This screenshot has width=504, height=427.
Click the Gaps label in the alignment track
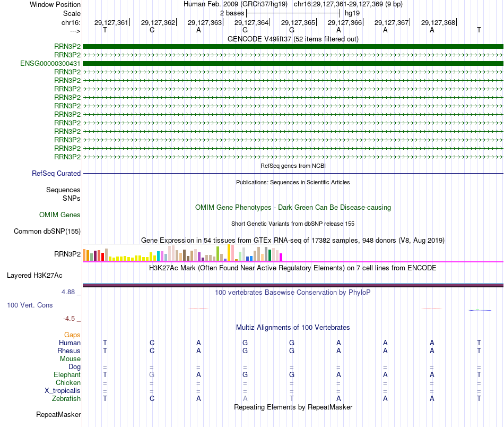pyautogui.click(x=72, y=335)
